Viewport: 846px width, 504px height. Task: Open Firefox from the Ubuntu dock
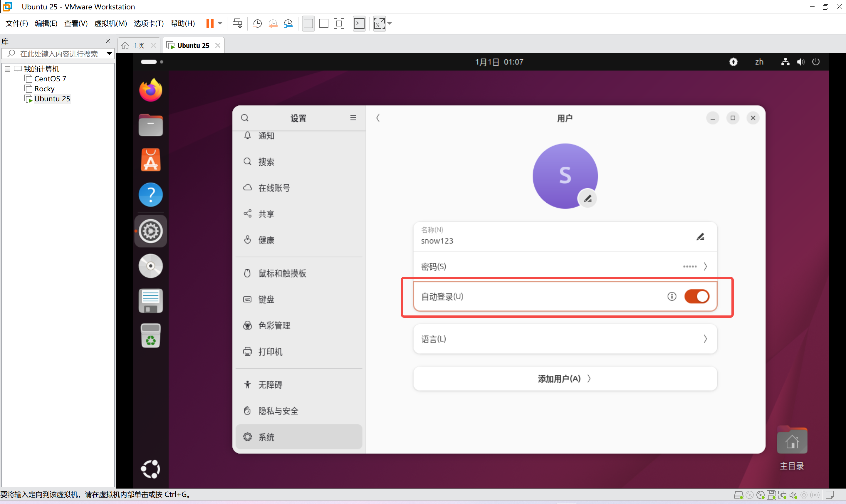click(150, 90)
